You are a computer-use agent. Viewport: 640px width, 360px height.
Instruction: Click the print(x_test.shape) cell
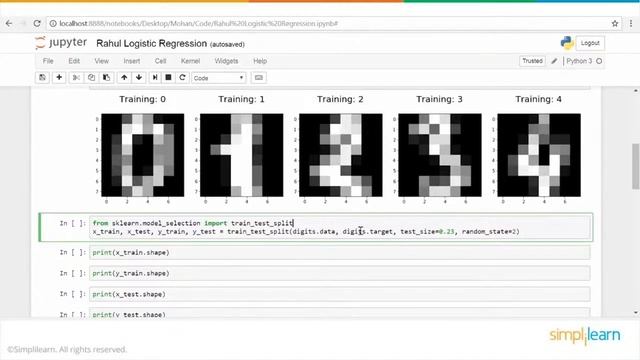(340, 294)
